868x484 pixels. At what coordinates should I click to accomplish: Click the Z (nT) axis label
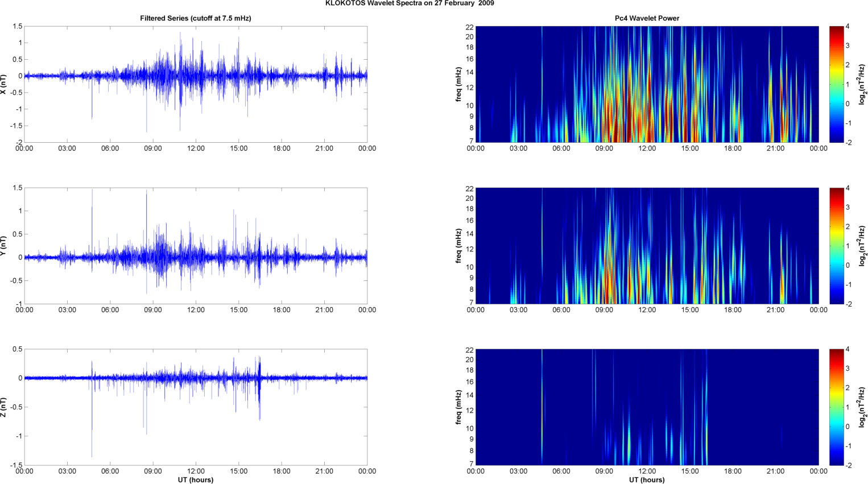tap(3, 407)
